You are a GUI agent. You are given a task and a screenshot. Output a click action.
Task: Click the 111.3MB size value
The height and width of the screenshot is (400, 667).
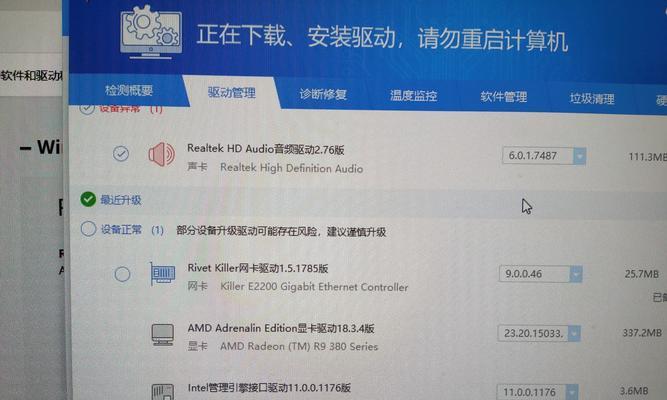[647, 157]
